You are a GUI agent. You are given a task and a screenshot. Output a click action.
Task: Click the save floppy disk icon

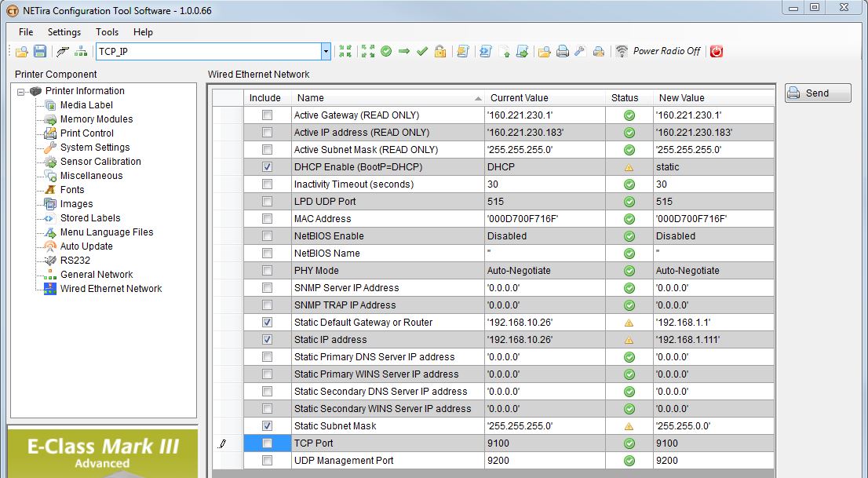39,52
